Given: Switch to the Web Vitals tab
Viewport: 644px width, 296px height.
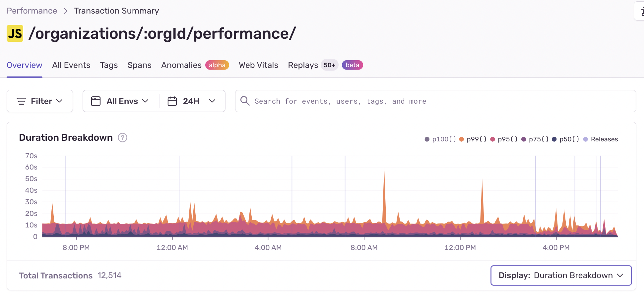Looking at the screenshot, I should tap(258, 65).
